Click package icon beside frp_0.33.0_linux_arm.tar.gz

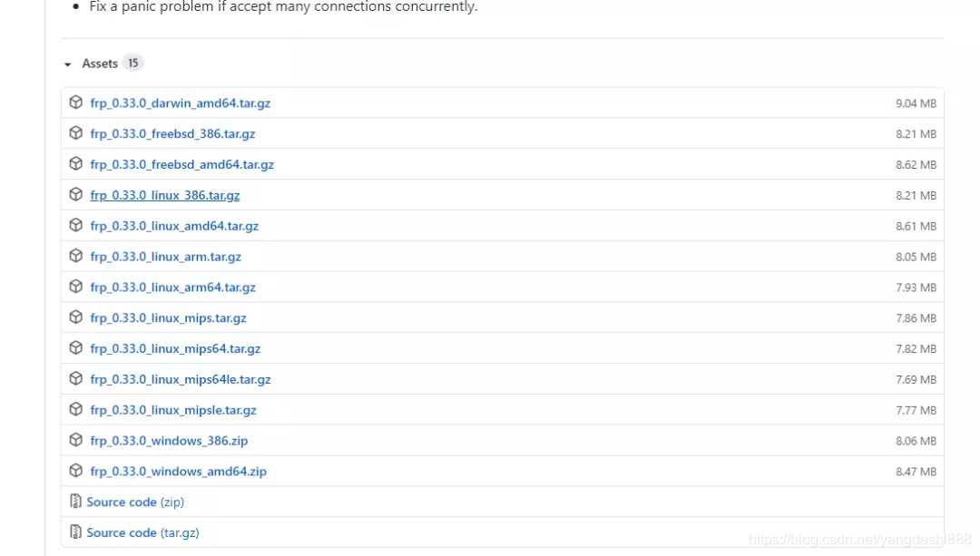(x=75, y=256)
